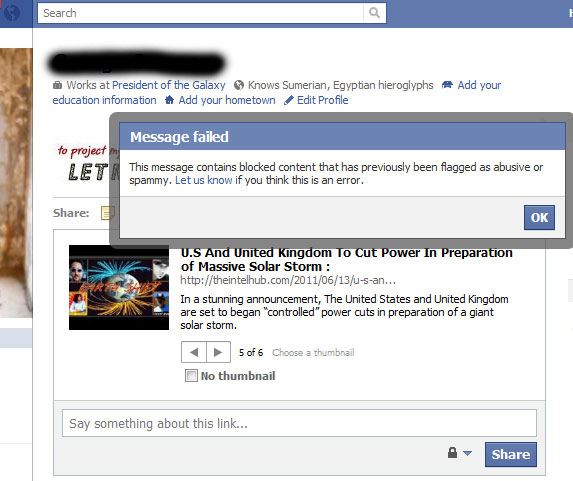The width and height of the screenshot is (573, 481).
Task: Click the privacy lock icon
Action: (452, 452)
